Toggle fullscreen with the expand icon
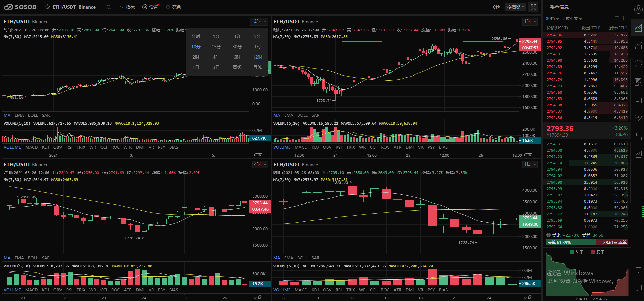The height and width of the screenshot is (301, 644). pos(533,7)
